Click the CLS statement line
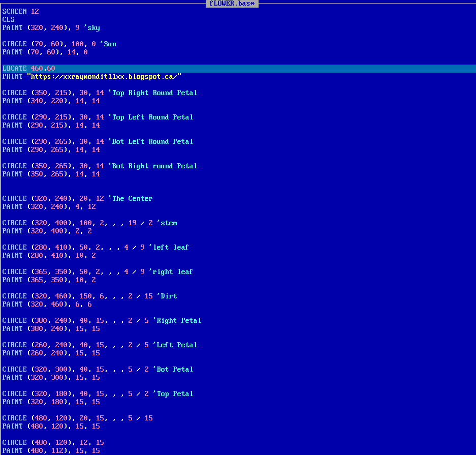 coord(9,19)
